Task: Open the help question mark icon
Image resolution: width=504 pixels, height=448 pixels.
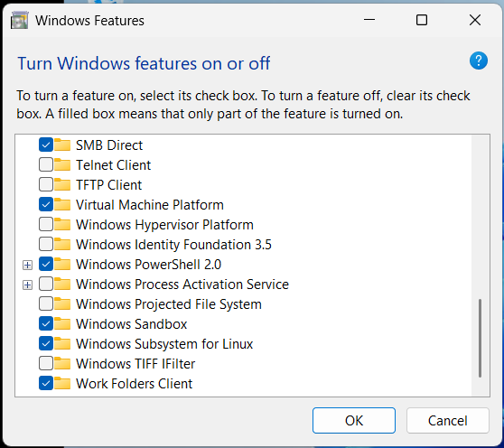Action: click(x=479, y=61)
